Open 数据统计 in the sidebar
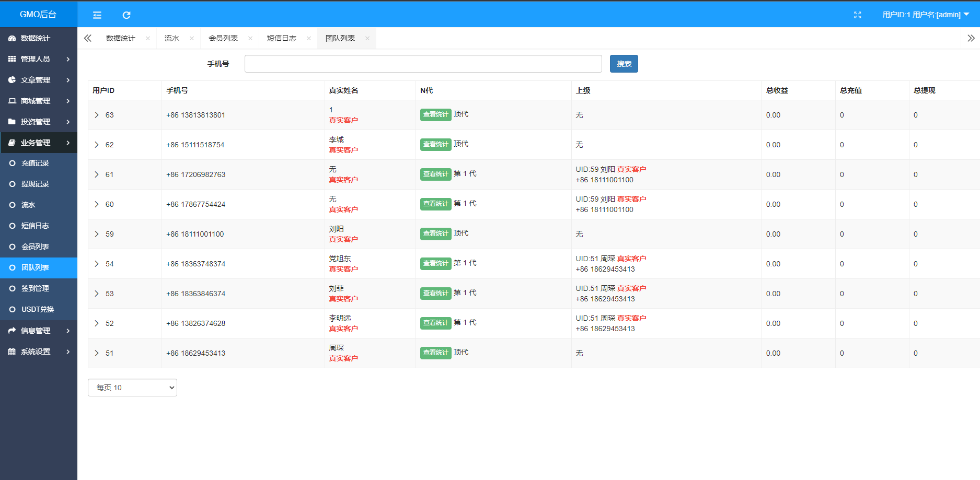980x480 pixels. (39, 38)
